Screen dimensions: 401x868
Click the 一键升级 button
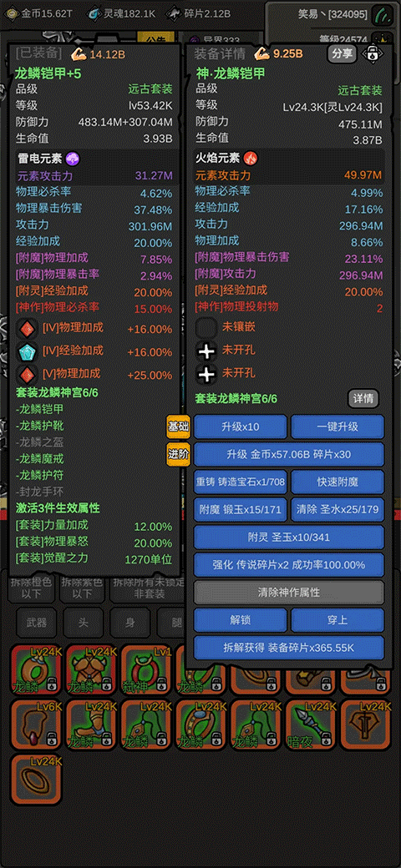(x=338, y=426)
